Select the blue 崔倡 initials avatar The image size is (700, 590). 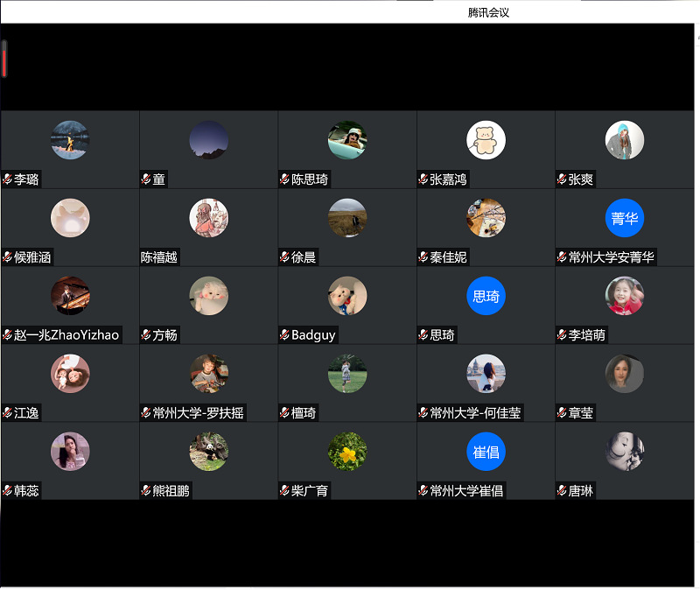[486, 452]
